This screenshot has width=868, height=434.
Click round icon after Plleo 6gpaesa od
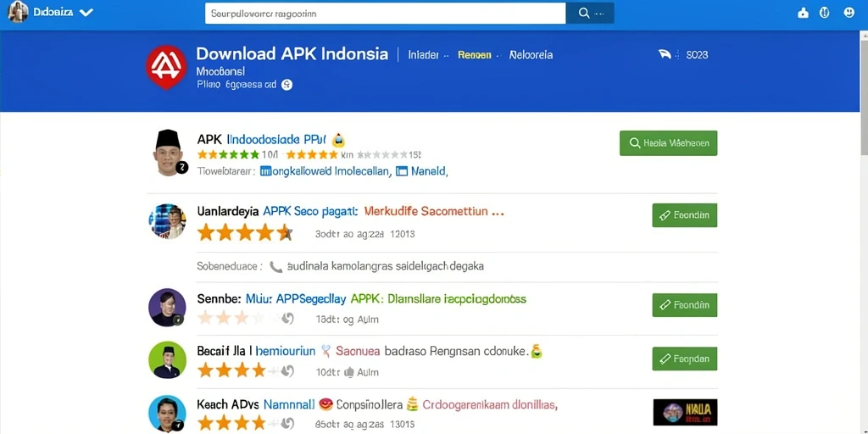287,85
